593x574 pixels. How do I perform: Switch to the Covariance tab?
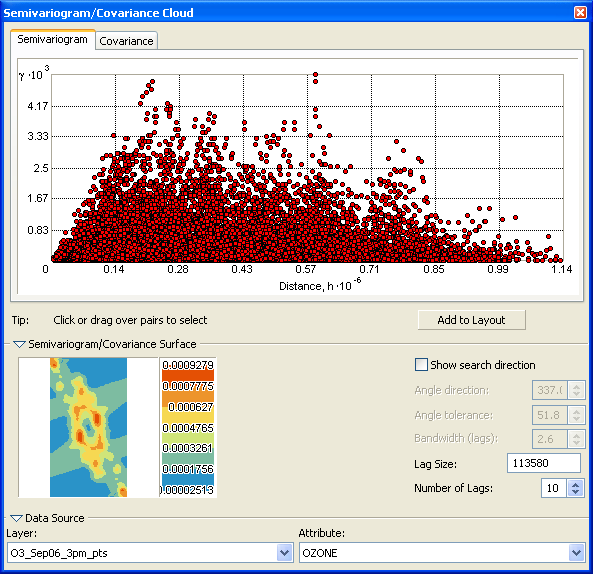pos(126,41)
